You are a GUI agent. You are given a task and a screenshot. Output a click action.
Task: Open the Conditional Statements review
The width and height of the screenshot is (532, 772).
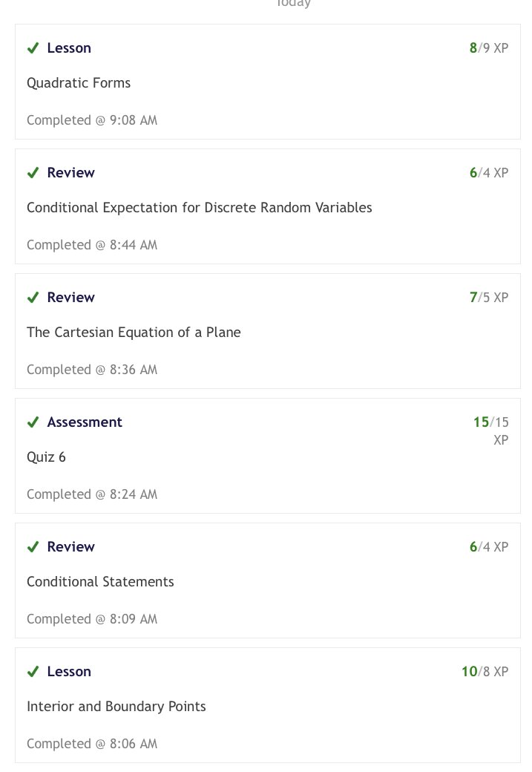[x=100, y=581]
